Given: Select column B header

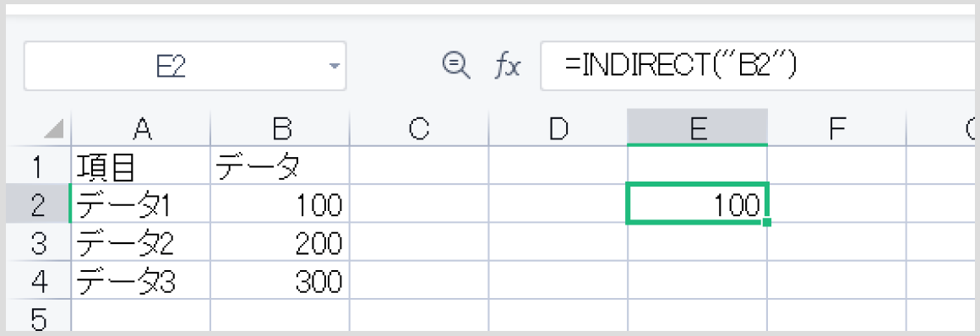Looking at the screenshot, I should point(280,128).
